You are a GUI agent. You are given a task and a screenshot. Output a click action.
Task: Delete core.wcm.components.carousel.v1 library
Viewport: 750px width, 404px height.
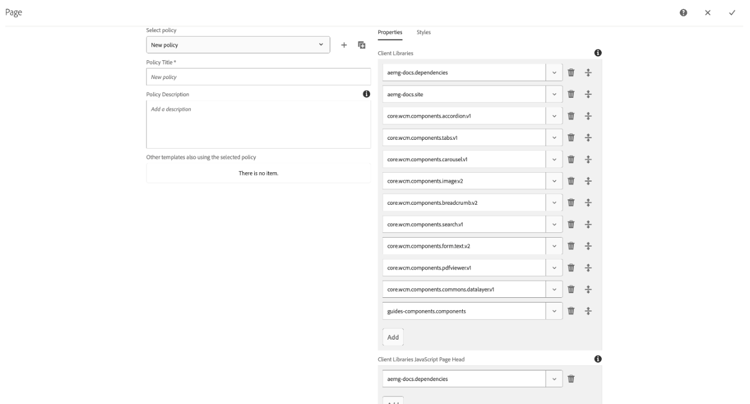coord(571,159)
